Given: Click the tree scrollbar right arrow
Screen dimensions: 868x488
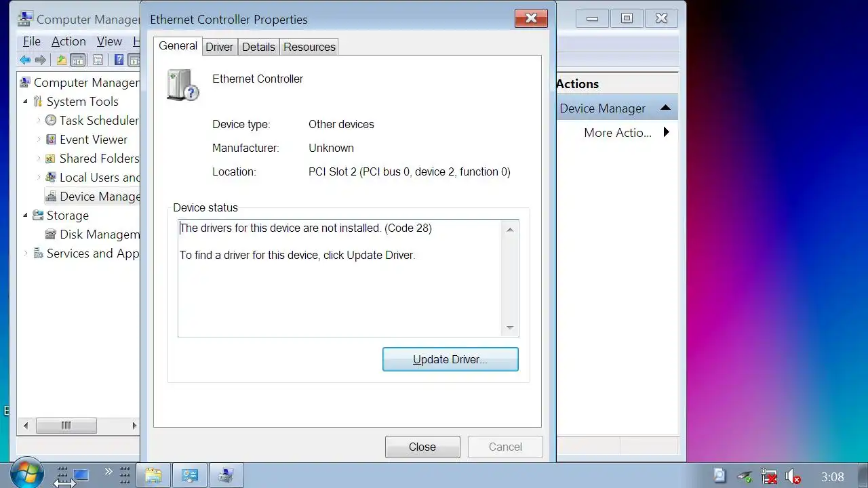Looking at the screenshot, I should point(134,426).
